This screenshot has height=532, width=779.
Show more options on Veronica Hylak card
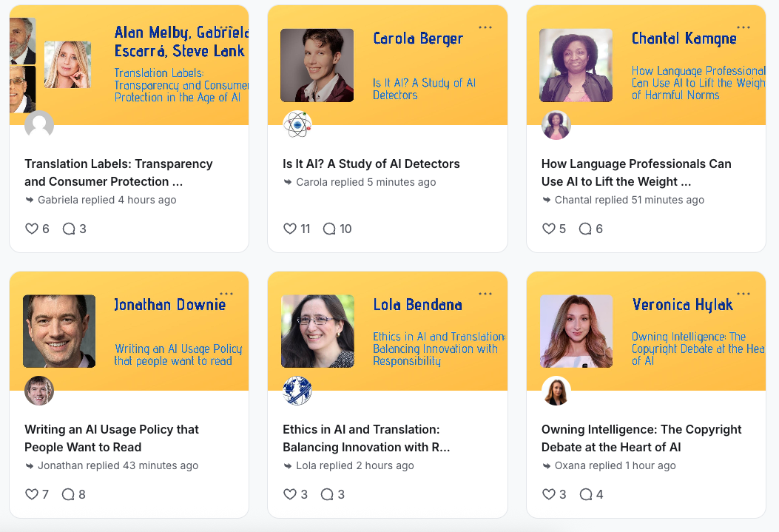pos(743,294)
